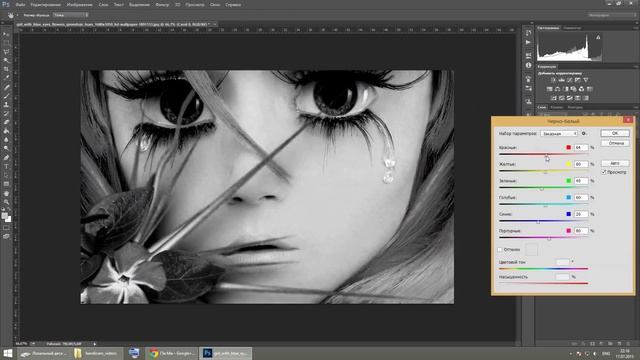Switch to the Каналы tab

pos(557,107)
